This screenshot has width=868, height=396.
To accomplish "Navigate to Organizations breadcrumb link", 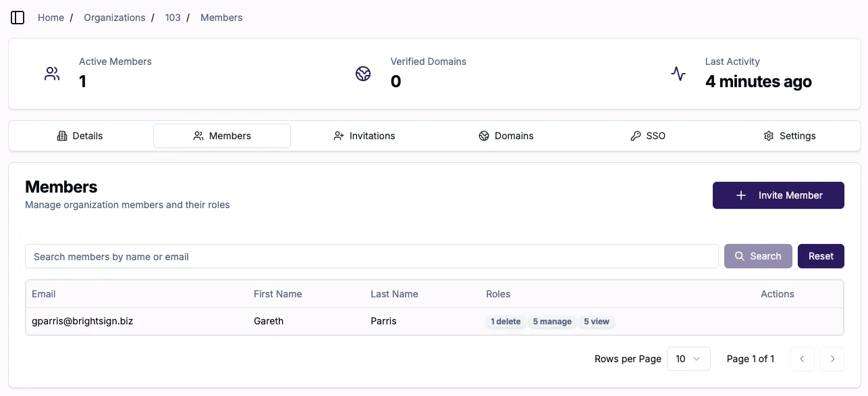I will tap(115, 18).
